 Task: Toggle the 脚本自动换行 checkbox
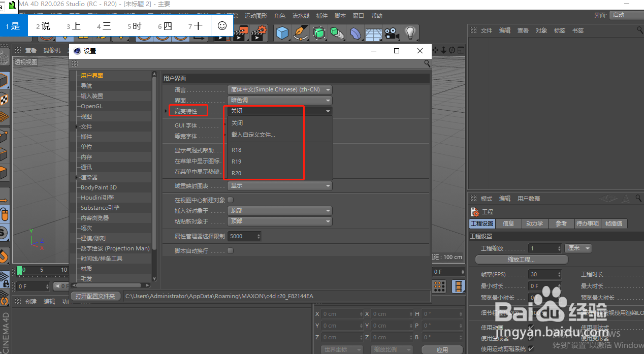230,250
